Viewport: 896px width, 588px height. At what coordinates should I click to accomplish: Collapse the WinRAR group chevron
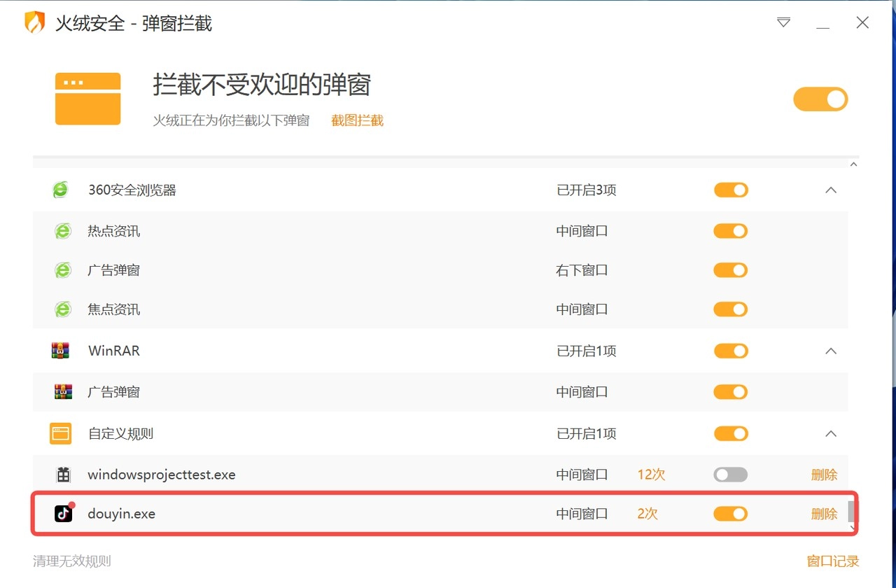(831, 351)
